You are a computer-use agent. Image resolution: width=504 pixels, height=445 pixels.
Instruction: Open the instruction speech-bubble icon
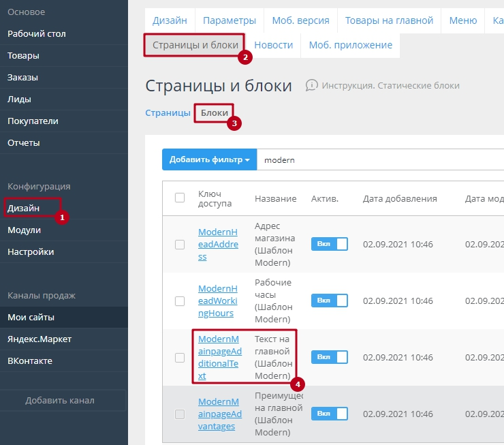(x=312, y=85)
